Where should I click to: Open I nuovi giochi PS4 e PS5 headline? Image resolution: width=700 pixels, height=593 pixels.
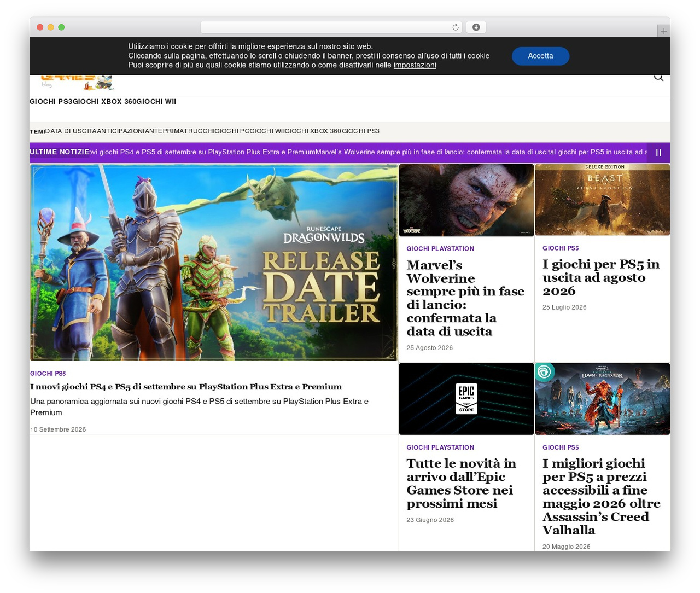point(186,387)
